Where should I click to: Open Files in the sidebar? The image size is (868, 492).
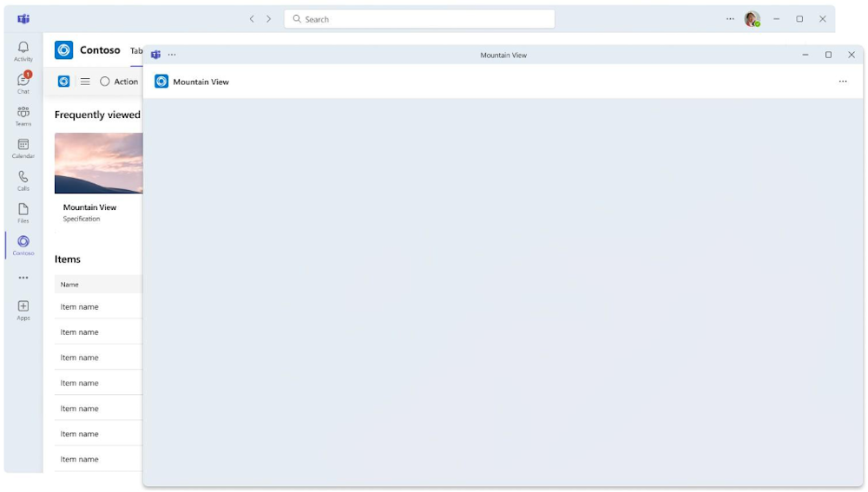click(23, 213)
